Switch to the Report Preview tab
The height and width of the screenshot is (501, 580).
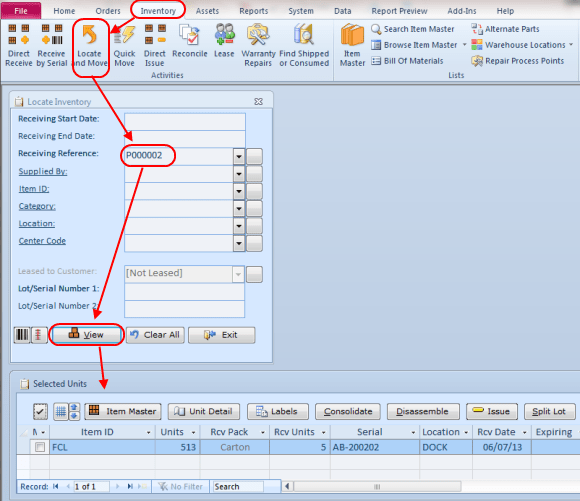click(399, 11)
